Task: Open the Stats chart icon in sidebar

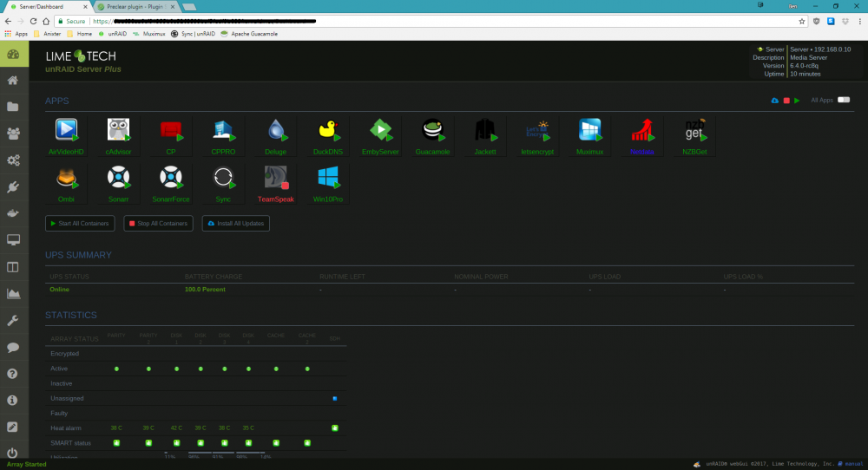Action: point(13,294)
